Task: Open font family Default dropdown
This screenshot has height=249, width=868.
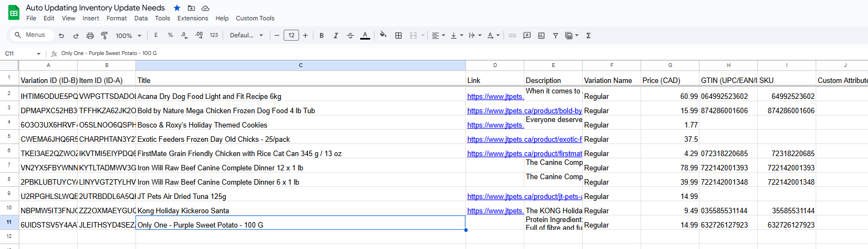Action: coord(246,35)
